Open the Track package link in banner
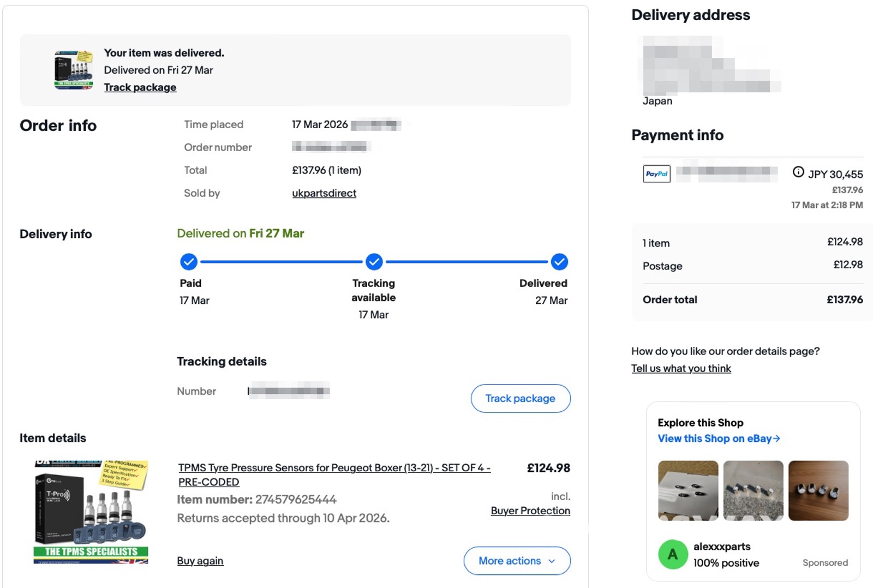Viewport: 873px width, 588px height. 140,87
